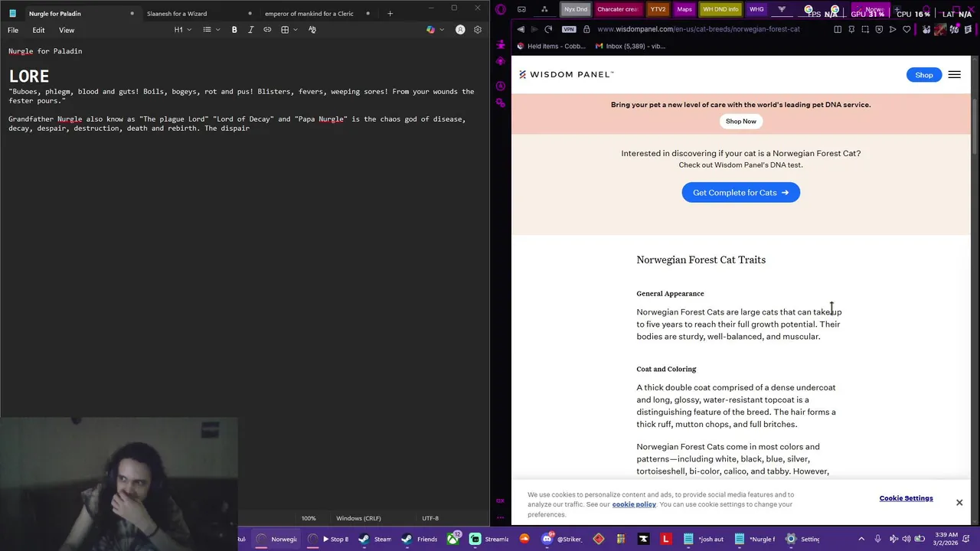
Task: Open the GX Corner controller icon
Action: pyautogui.click(x=521, y=9)
